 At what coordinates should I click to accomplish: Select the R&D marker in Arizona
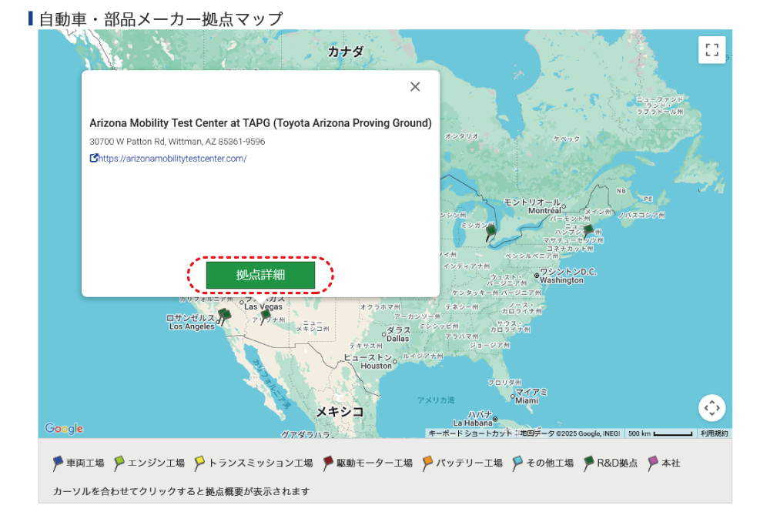click(x=266, y=315)
